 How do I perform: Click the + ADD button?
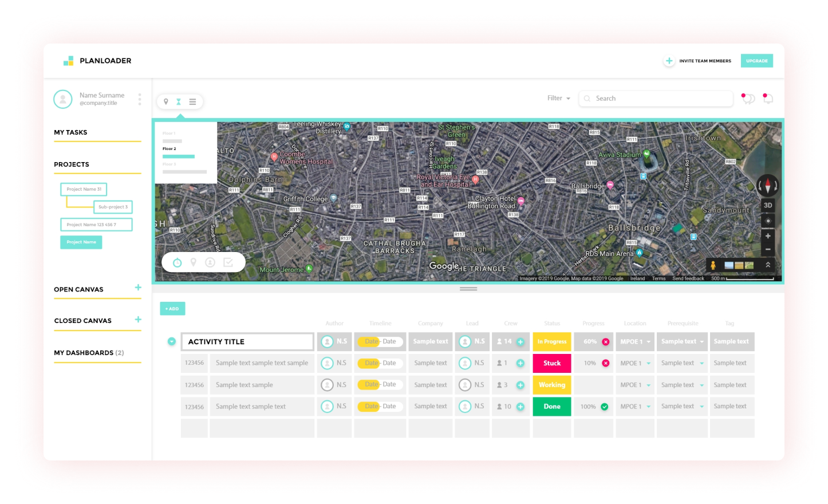[172, 309]
